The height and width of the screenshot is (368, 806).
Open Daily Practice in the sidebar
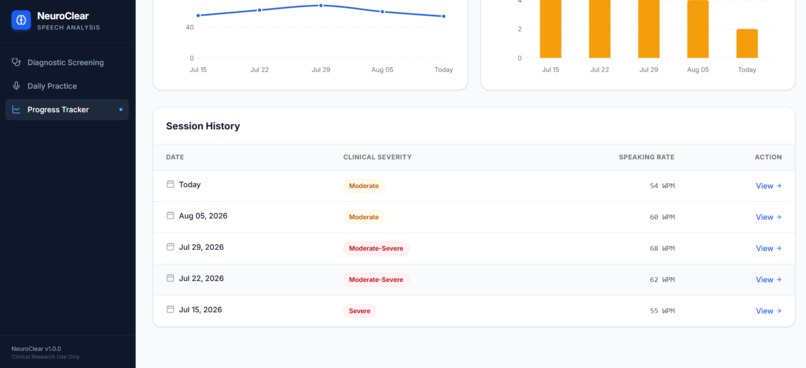click(x=67, y=86)
